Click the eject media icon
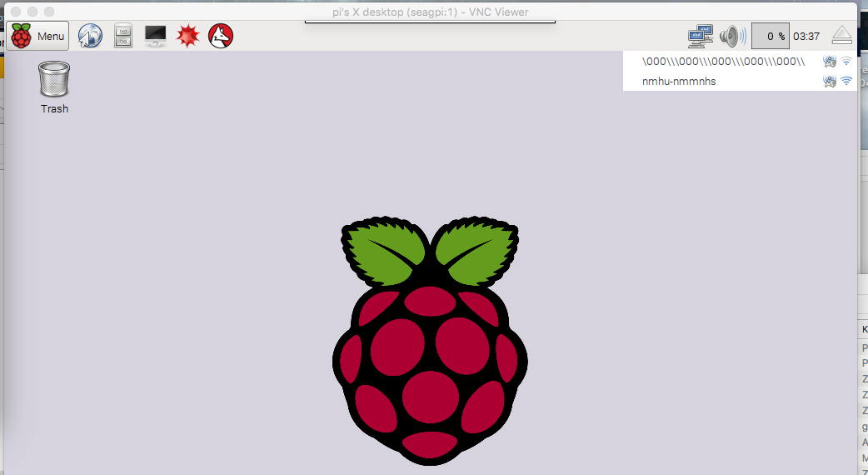 point(842,36)
